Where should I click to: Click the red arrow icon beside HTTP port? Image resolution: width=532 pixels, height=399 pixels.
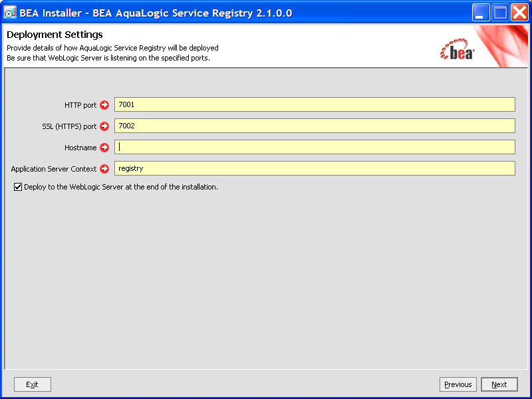pyautogui.click(x=104, y=105)
